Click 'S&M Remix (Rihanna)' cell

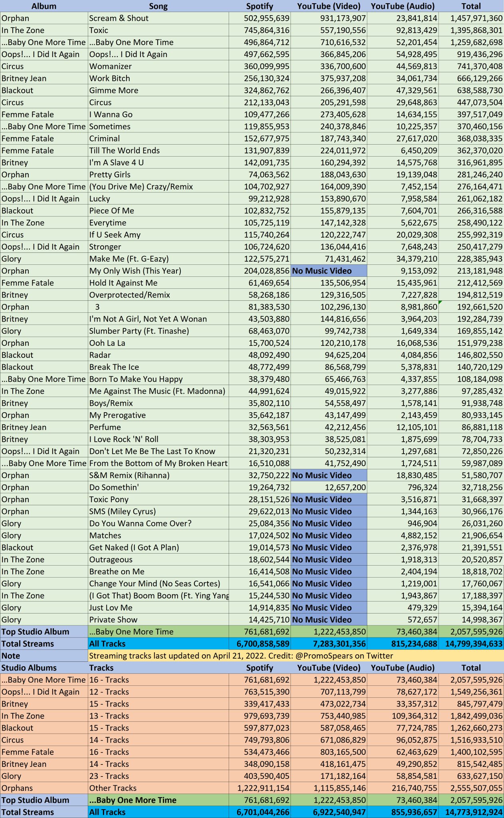click(158, 475)
